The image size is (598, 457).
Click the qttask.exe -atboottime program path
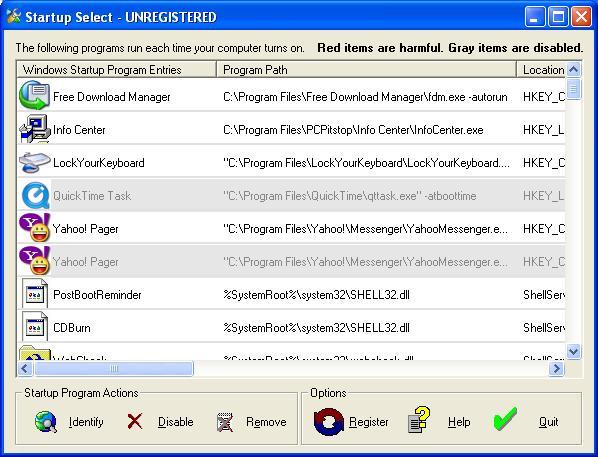tap(350, 196)
